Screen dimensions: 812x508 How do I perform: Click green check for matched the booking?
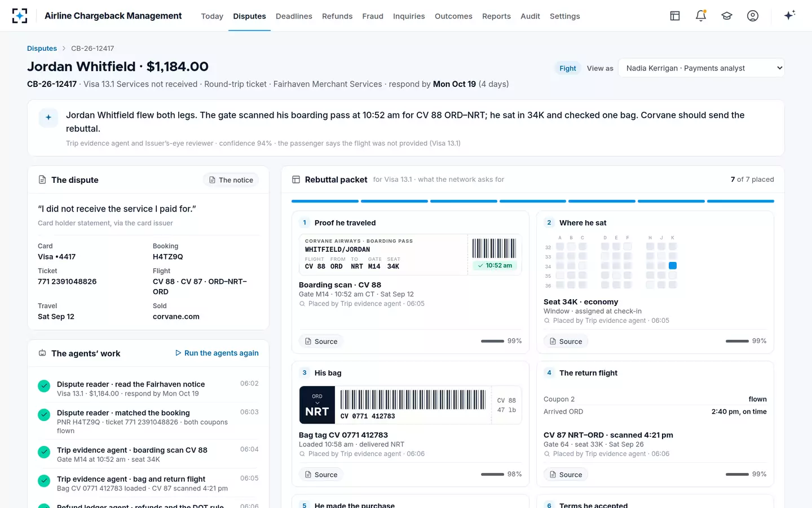click(x=44, y=415)
